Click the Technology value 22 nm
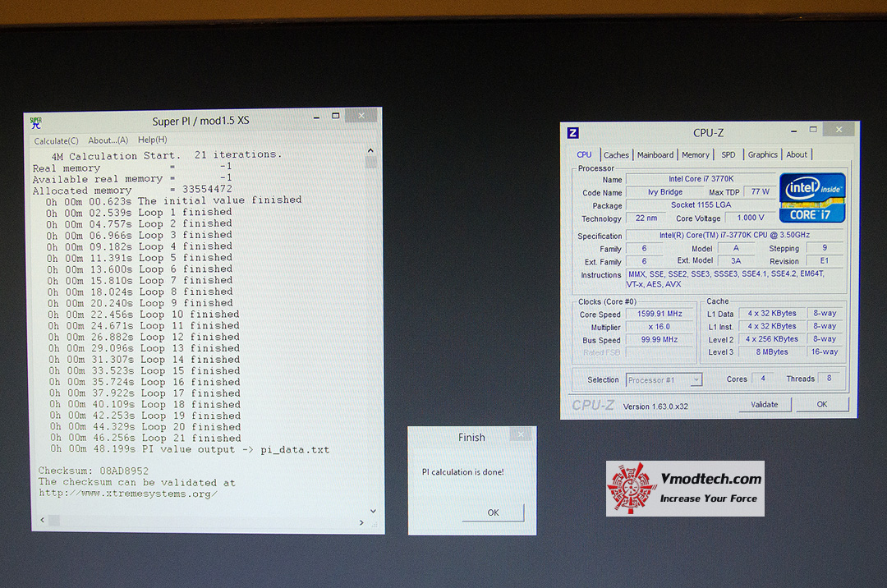Screen dimensions: 887x588 click(x=646, y=218)
